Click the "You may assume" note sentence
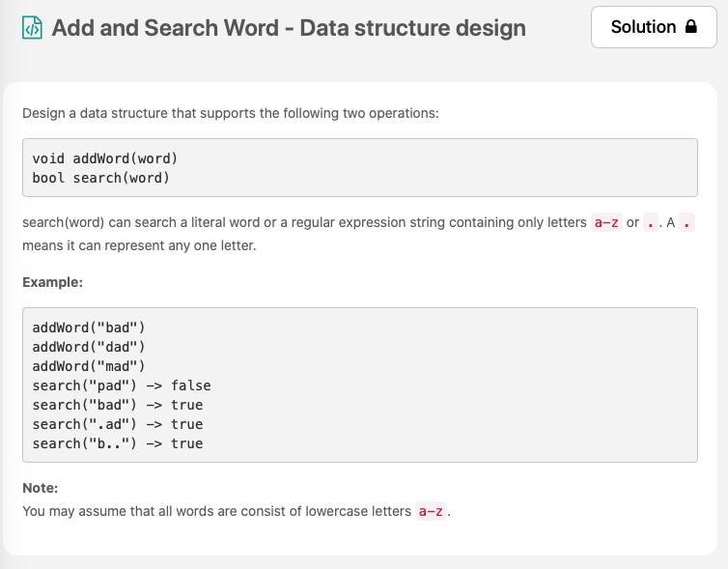Screen dimensions: 728x569 [216, 511]
